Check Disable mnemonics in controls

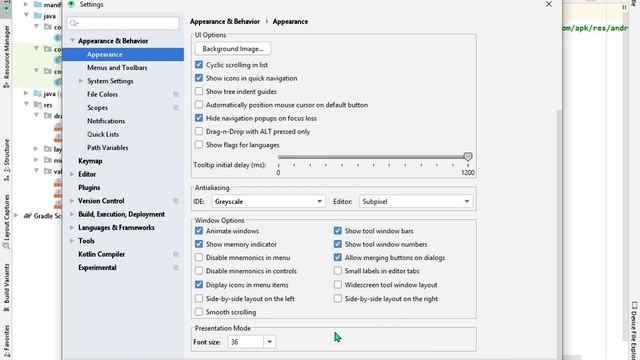coord(199,271)
